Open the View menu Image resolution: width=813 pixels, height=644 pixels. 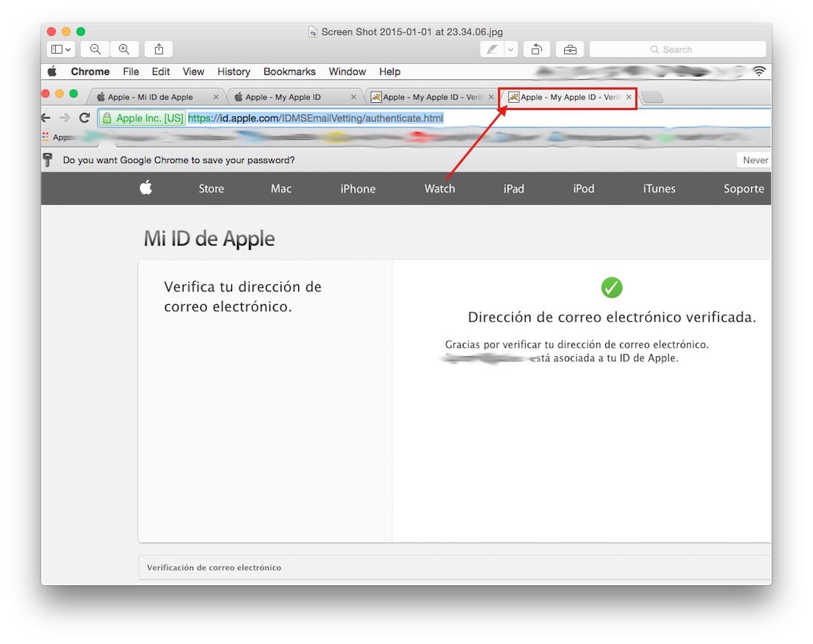(x=193, y=71)
